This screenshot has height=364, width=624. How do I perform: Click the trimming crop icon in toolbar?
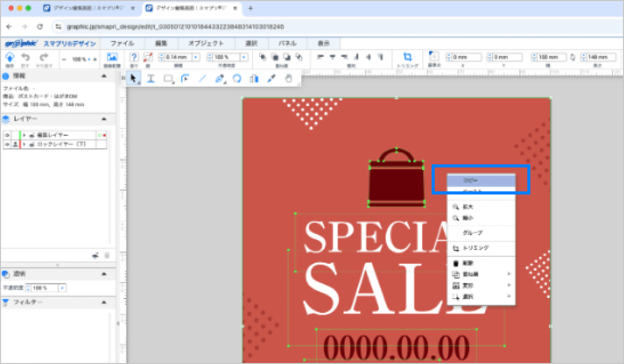pyautogui.click(x=408, y=57)
